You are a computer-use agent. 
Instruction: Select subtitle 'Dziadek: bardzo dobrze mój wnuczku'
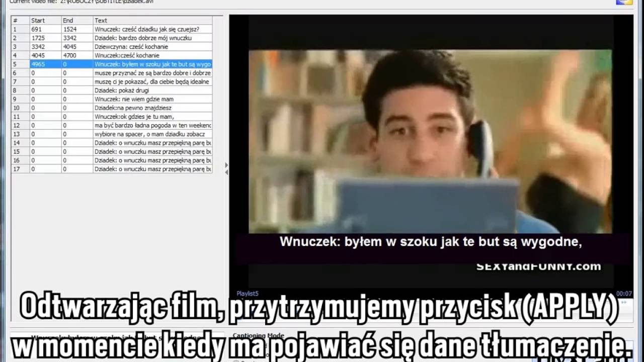coord(143,38)
